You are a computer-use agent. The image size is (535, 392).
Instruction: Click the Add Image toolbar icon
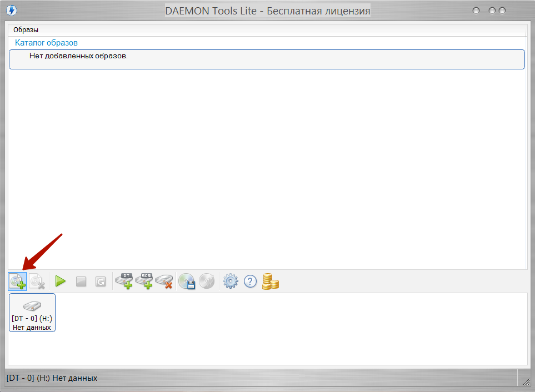[17, 282]
